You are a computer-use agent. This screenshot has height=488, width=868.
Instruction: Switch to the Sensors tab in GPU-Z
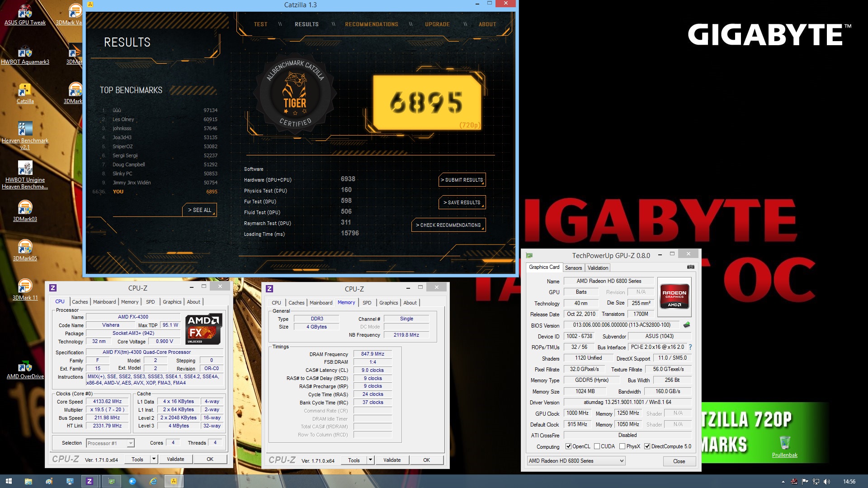[x=574, y=268]
